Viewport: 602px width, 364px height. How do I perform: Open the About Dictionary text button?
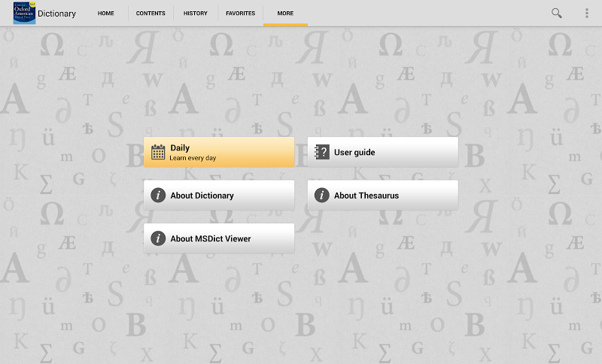coord(202,196)
